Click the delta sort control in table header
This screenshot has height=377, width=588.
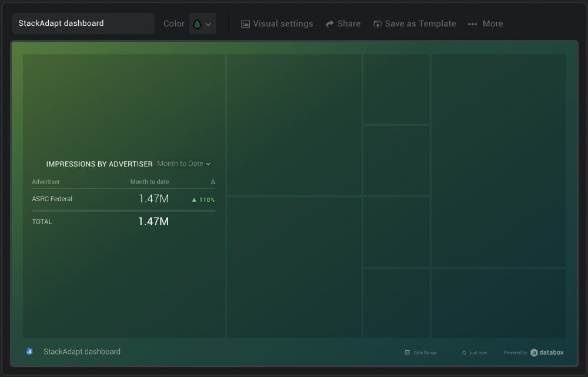213,182
